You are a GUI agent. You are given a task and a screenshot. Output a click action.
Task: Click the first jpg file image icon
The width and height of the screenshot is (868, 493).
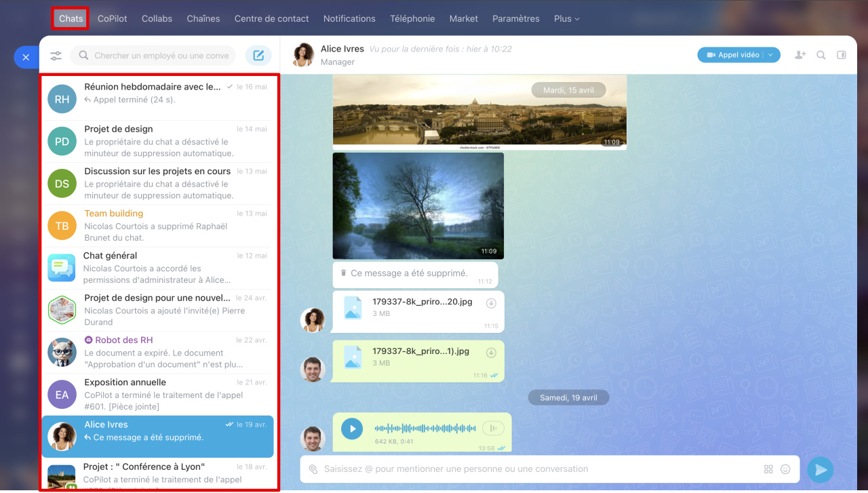(353, 307)
